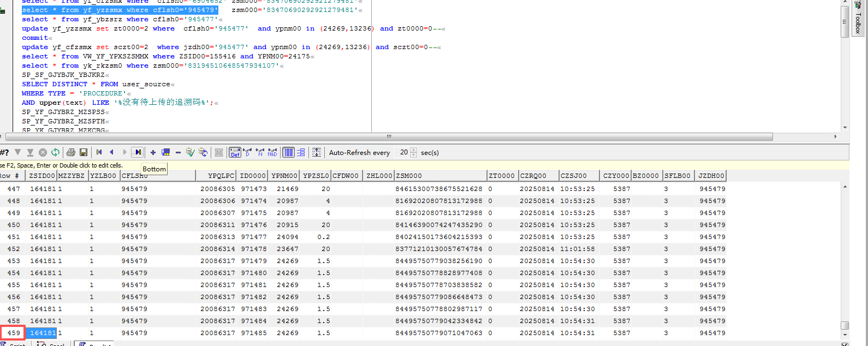
Task: Save grid results with the disk icon
Action: tap(84, 152)
